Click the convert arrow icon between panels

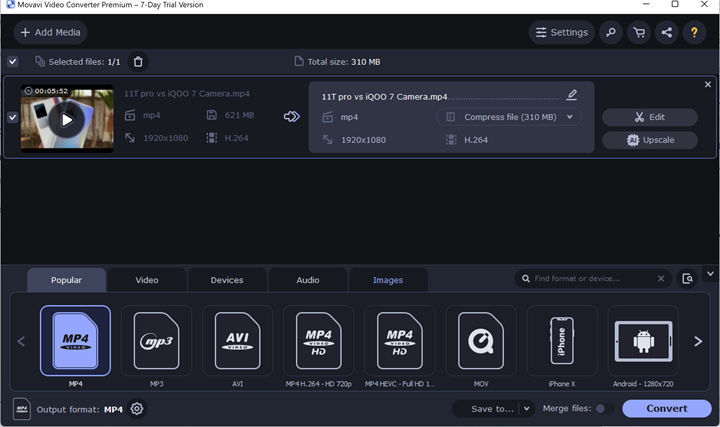(292, 117)
